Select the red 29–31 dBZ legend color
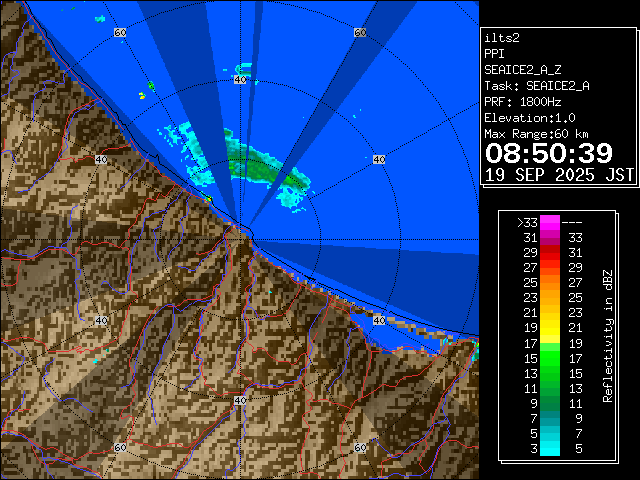This screenshot has width=640, height=480. 550,253
